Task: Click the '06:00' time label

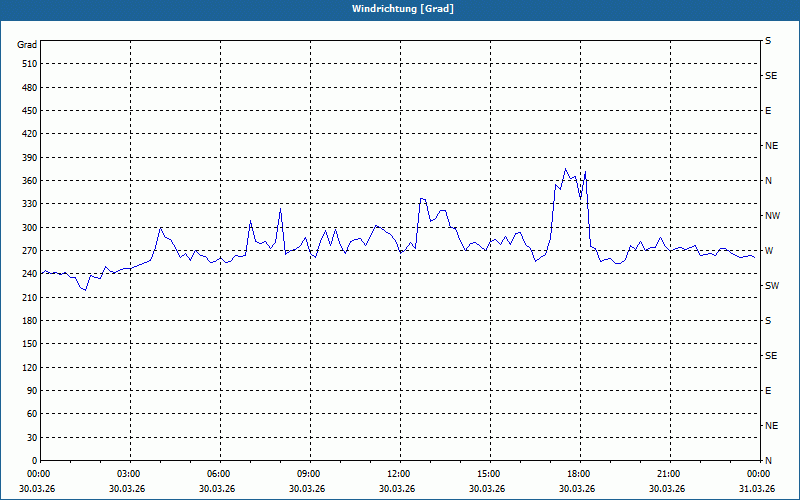Action: coord(219,474)
